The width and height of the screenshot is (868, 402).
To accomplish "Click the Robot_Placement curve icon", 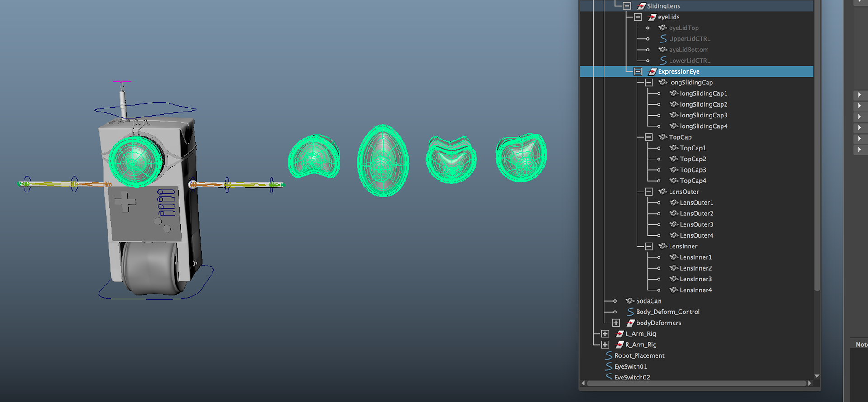I will tap(609, 356).
